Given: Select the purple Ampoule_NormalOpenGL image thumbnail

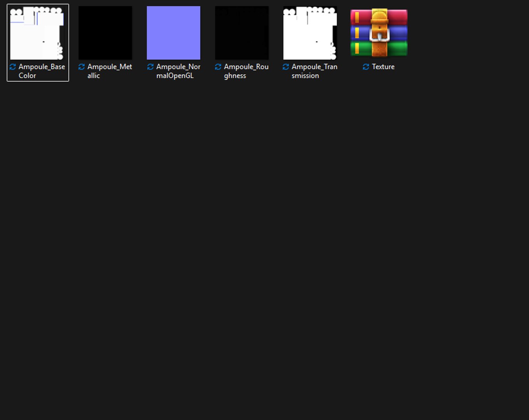Looking at the screenshot, I should tap(174, 33).
